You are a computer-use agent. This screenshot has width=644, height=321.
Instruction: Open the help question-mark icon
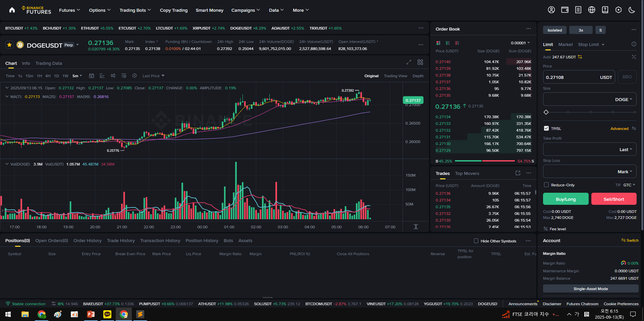click(x=605, y=10)
